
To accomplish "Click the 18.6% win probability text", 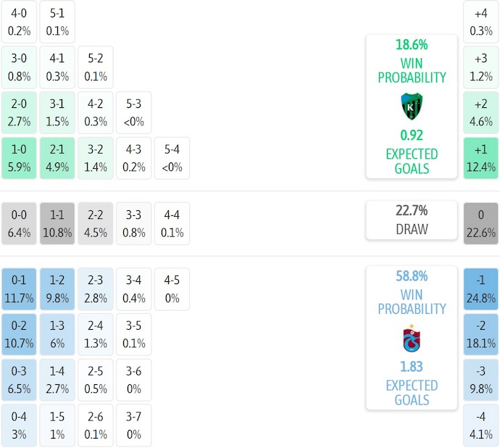I will click(411, 45).
